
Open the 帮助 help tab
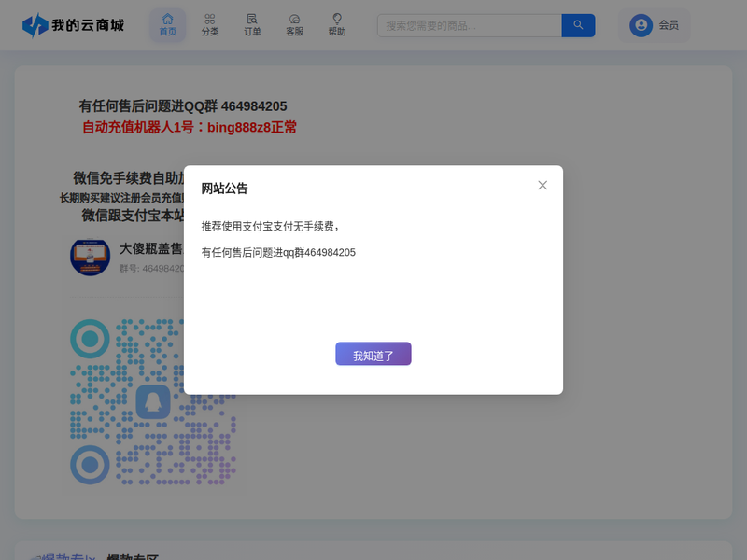pyautogui.click(x=337, y=25)
